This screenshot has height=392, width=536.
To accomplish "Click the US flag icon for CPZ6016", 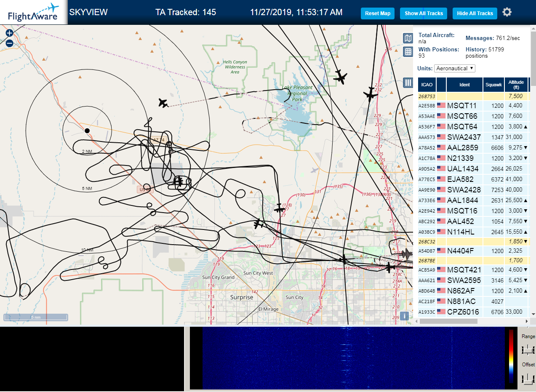I will (441, 312).
